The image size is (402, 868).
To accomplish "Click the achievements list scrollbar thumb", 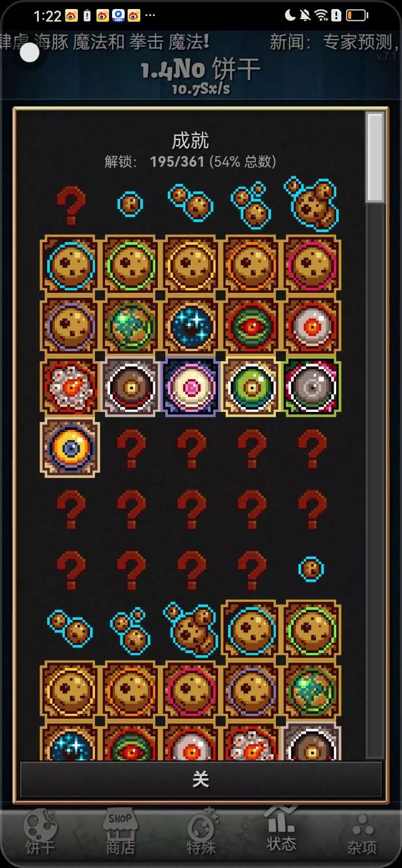I will coord(375,157).
